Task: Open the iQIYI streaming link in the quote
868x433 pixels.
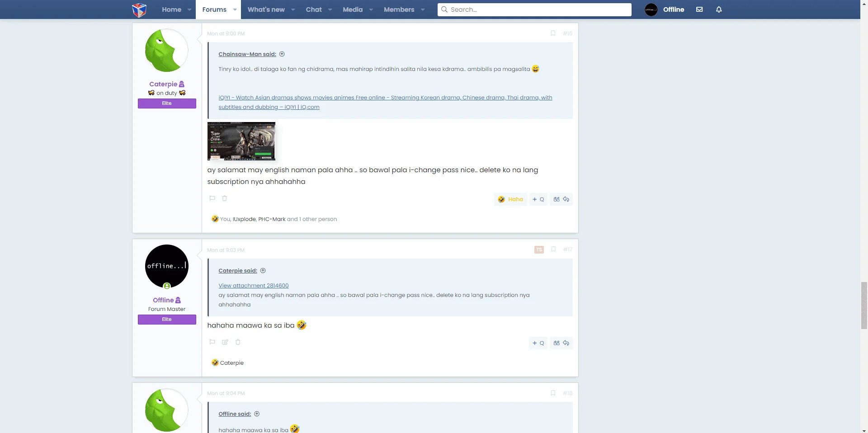Action: 385,102
